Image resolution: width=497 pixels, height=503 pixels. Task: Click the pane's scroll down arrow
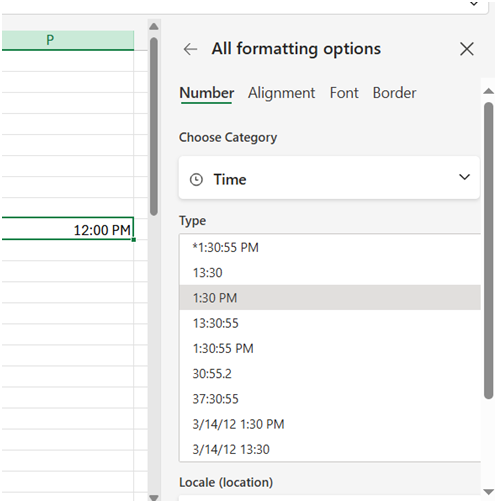[488, 491]
